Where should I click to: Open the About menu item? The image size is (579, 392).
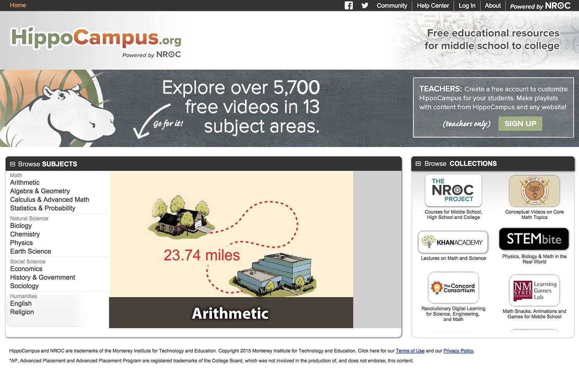click(493, 5)
